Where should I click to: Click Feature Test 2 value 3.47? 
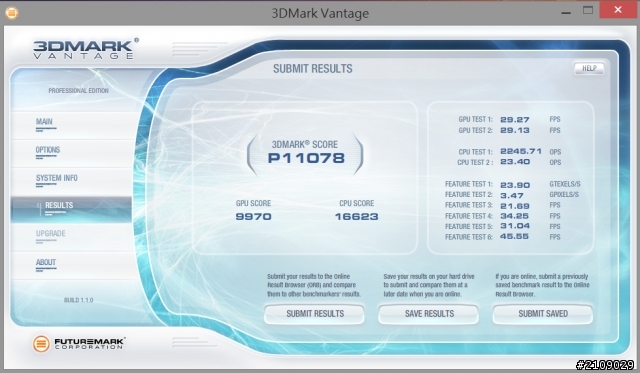click(x=511, y=195)
